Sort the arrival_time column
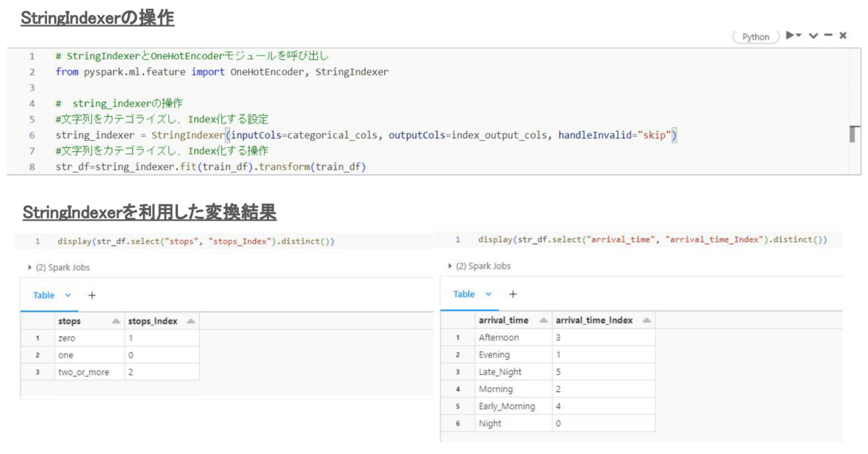The height and width of the screenshot is (454, 868). pyautogui.click(x=542, y=320)
